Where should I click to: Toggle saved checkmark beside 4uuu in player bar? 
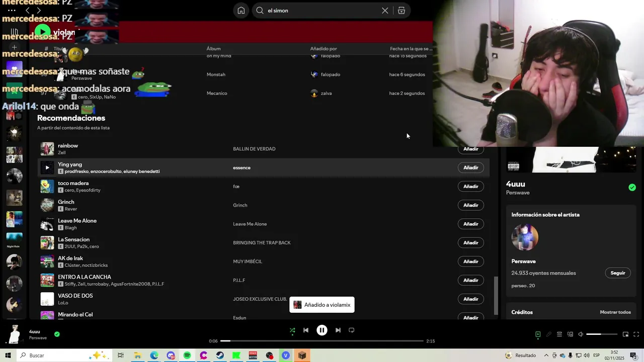click(57, 334)
